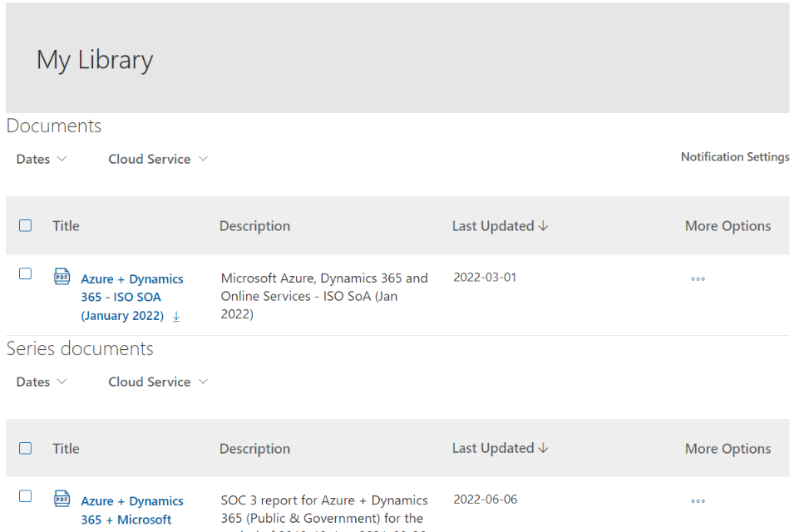Click the Title column header in Documents table
The image size is (799, 532).
[x=66, y=226]
